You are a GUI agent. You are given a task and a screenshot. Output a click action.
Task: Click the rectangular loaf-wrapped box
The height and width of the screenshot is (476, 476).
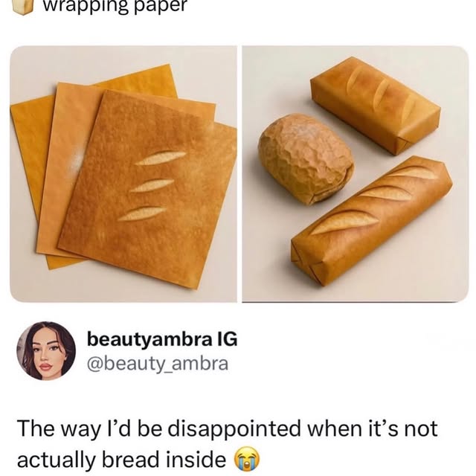tap(376, 104)
